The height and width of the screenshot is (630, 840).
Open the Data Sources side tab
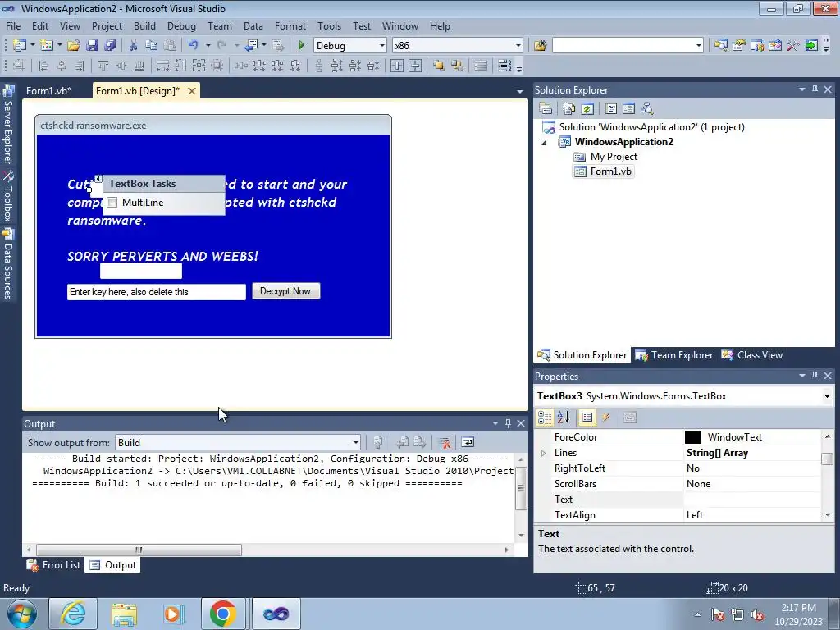click(8, 264)
